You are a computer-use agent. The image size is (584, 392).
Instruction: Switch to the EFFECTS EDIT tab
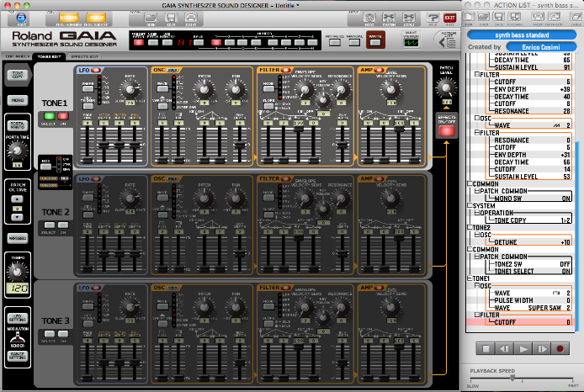click(x=84, y=56)
